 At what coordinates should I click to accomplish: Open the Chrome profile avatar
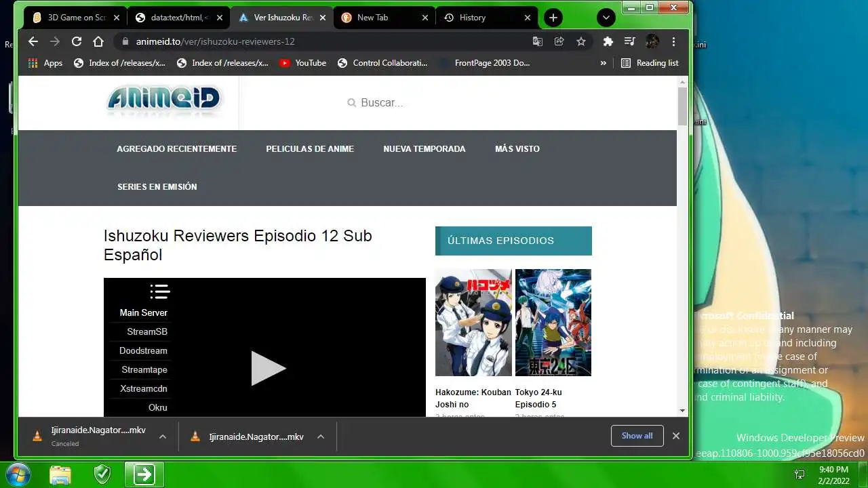[x=652, y=41]
